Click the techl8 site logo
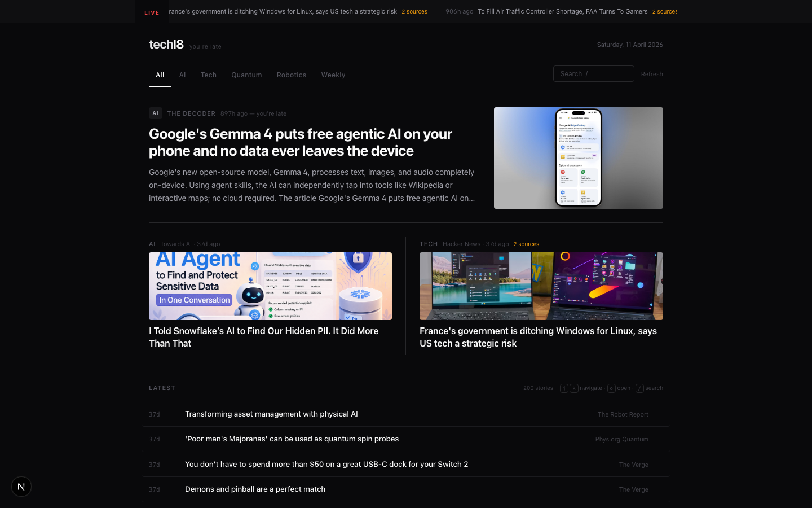The height and width of the screenshot is (508, 812). pos(166,45)
